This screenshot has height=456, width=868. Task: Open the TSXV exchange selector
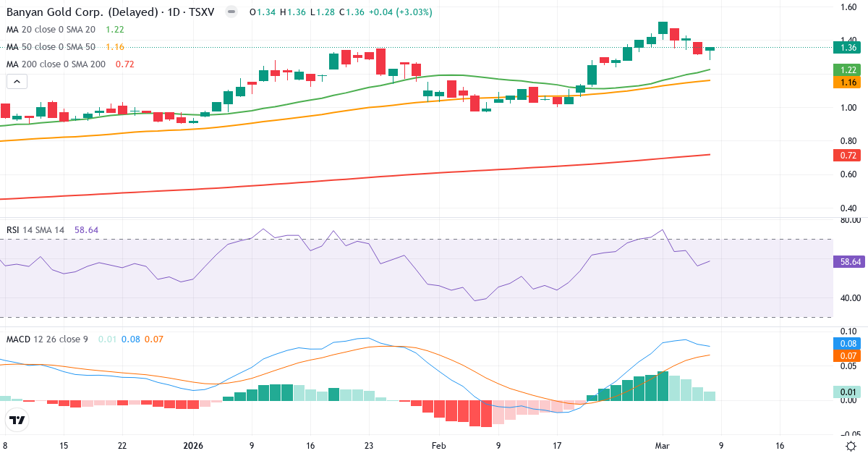[x=204, y=12]
